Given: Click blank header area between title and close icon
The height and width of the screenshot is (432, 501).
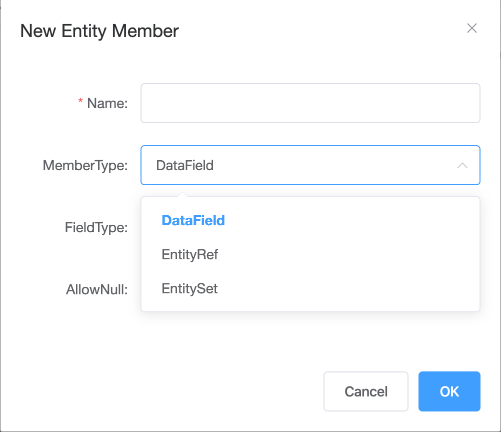Looking at the screenshot, I should (320, 30).
